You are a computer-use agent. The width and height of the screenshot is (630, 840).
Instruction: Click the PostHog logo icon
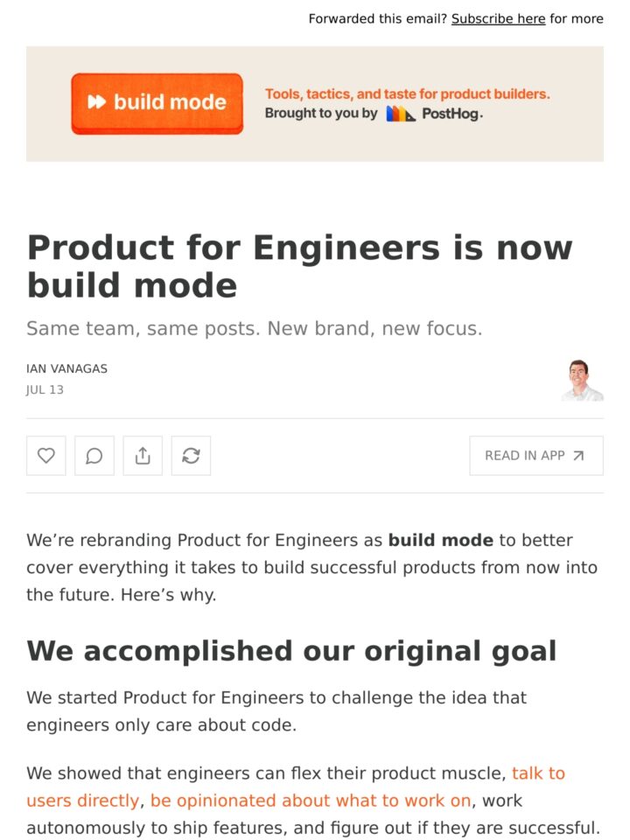pyautogui.click(x=400, y=114)
